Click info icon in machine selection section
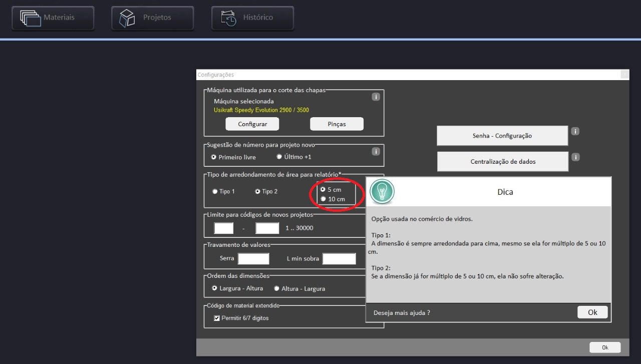Screen dimensions: 641x364 pos(376,97)
